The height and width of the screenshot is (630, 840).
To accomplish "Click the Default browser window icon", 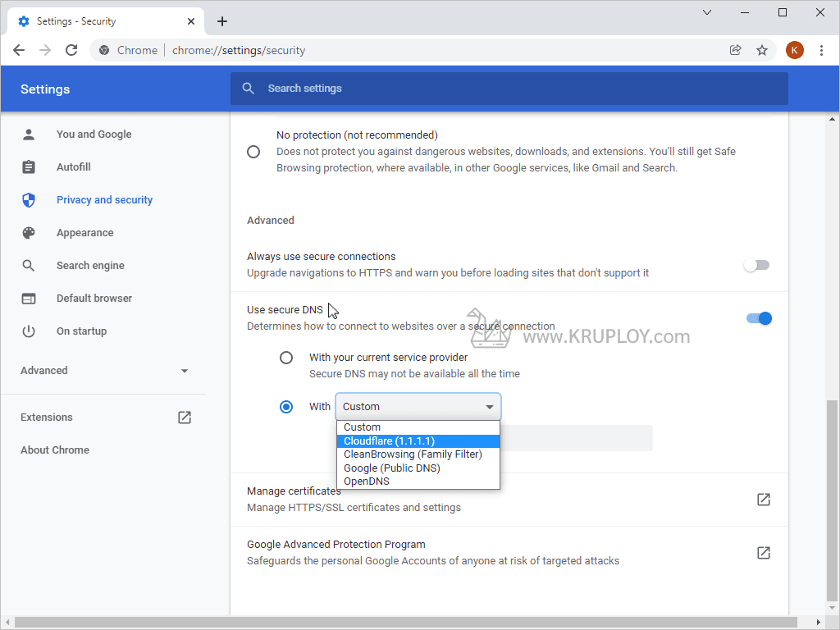I will [29, 299].
